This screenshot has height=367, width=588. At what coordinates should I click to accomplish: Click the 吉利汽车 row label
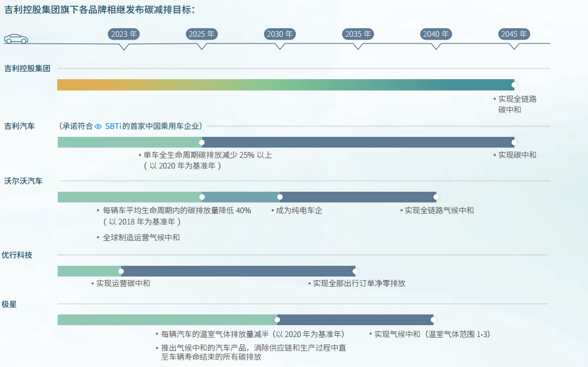(19, 126)
